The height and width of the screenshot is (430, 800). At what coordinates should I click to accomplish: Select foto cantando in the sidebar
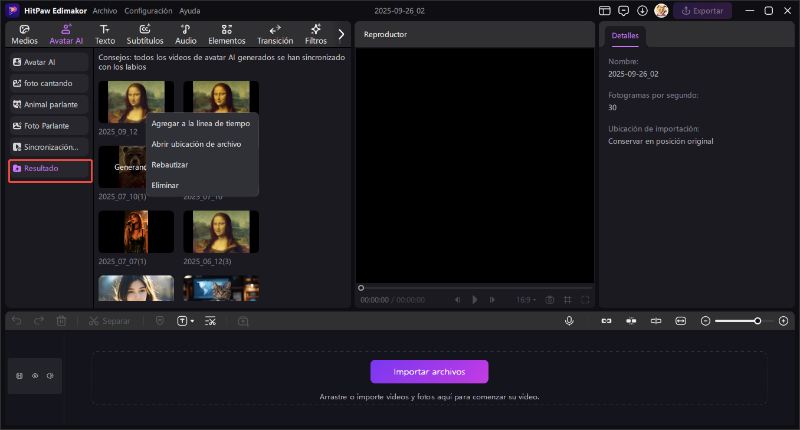49,83
